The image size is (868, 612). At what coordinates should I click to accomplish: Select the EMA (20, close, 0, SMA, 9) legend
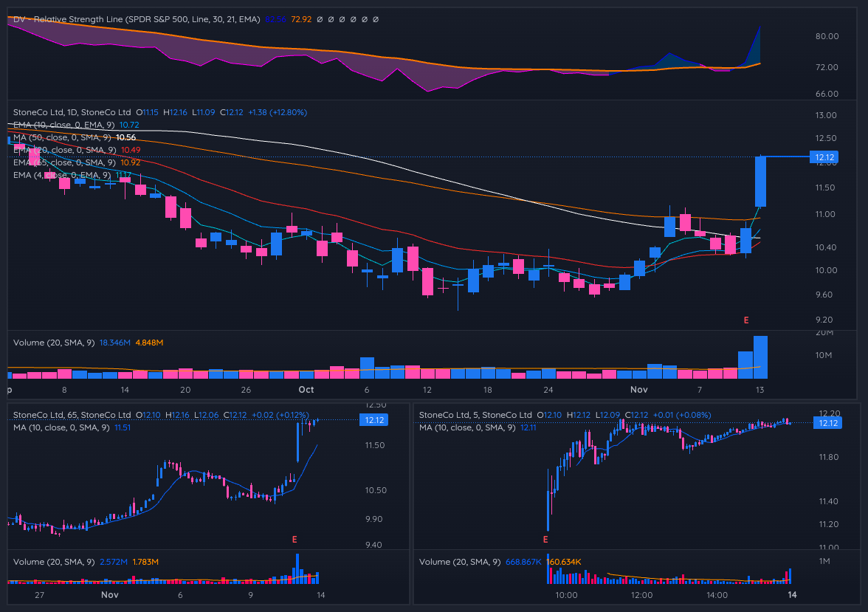point(64,150)
